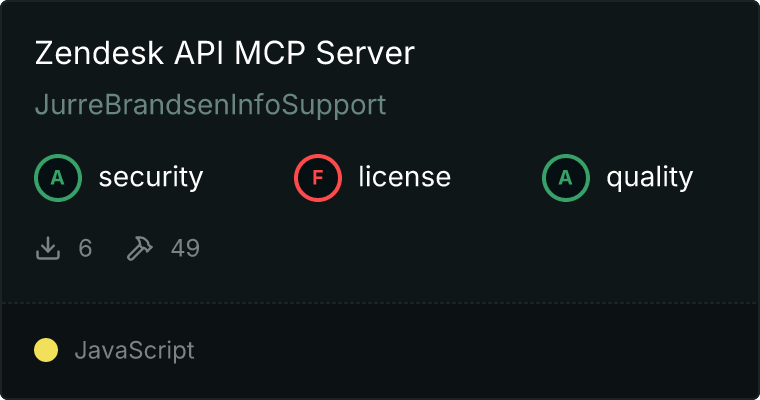Click the green security grade A badge
The width and height of the screenshot is (760, 400).
[58, 178]
